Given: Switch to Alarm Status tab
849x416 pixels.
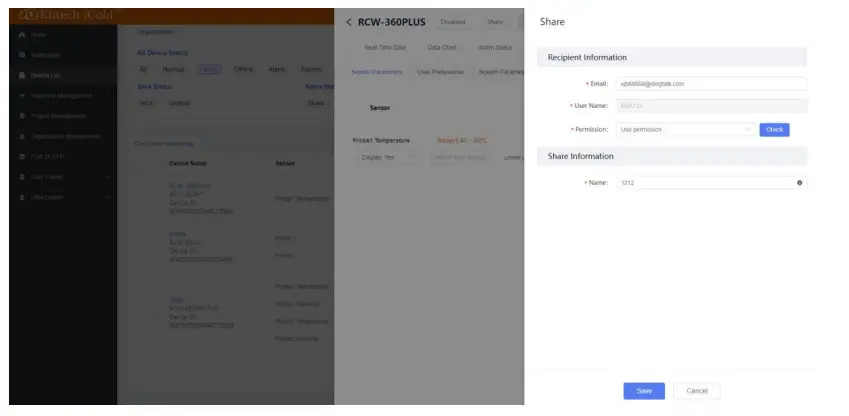Looking at the screenshot, I should [495, 48].
